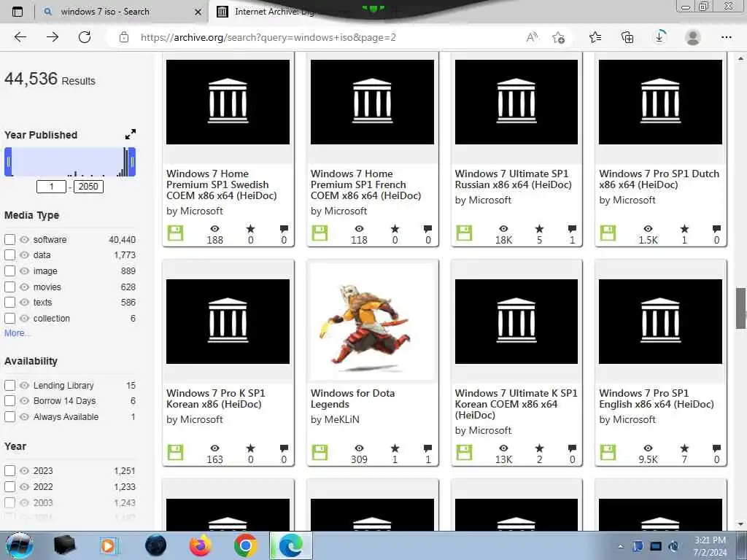
Task: Click the 44,536 Results count
Action: 50,79
